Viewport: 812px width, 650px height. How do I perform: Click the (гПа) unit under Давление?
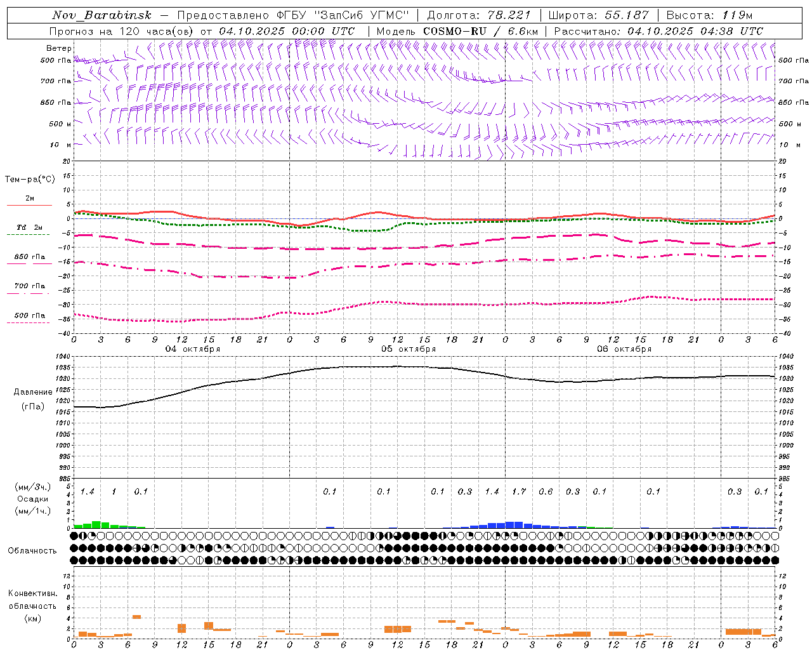click(33, 407)
